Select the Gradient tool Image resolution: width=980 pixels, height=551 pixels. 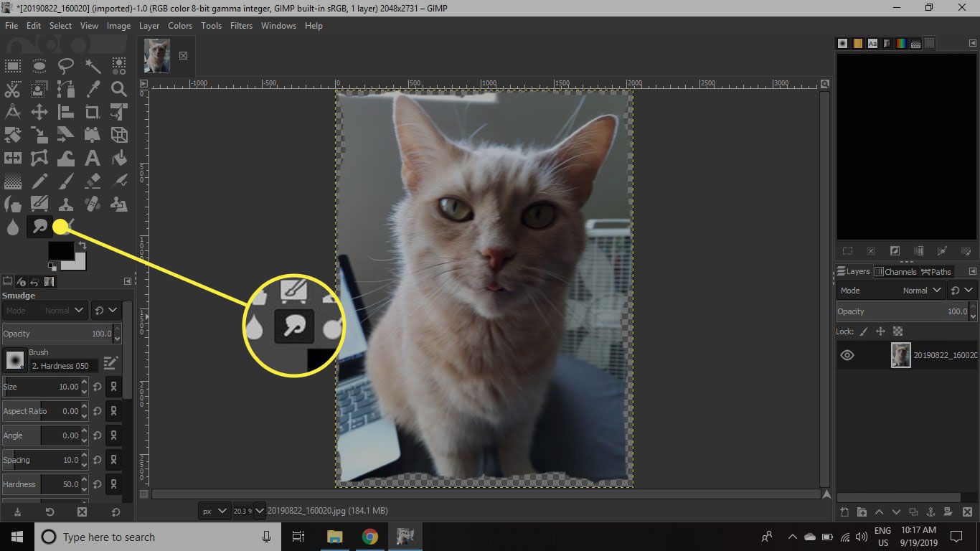point(13,181)
